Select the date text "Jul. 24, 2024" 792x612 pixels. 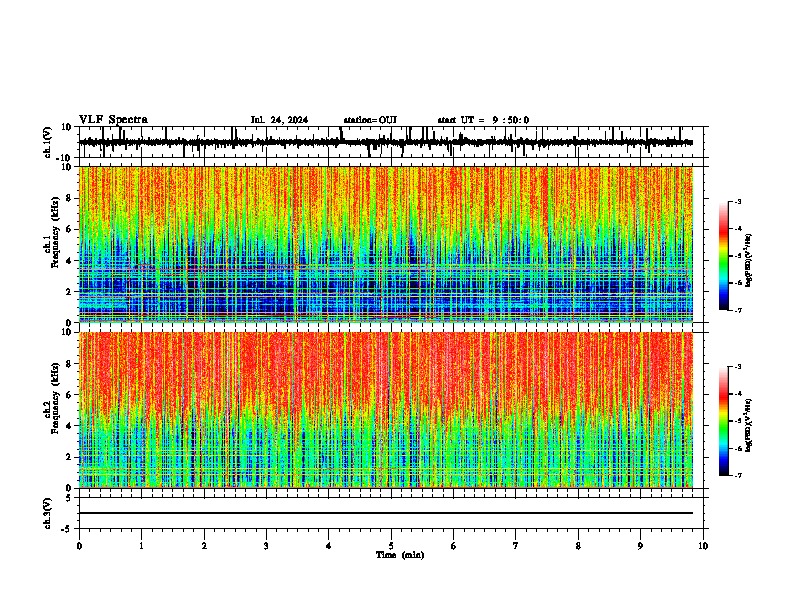(279, 120)
